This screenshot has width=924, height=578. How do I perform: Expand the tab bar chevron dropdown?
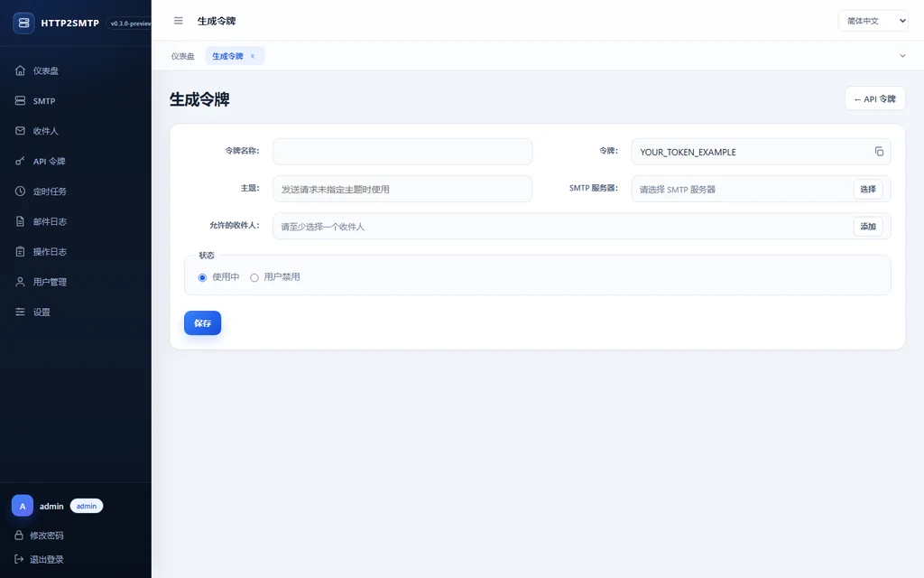point(902,56)
